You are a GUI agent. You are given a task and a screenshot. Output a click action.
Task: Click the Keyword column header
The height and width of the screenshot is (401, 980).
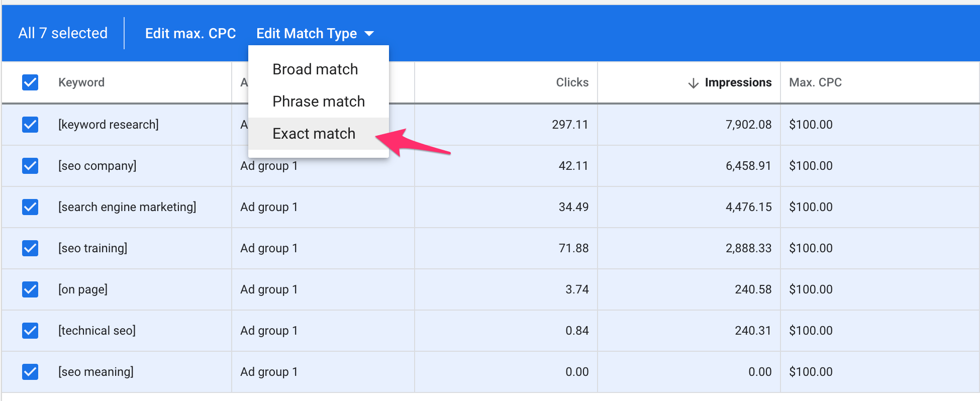pos(81,82)
